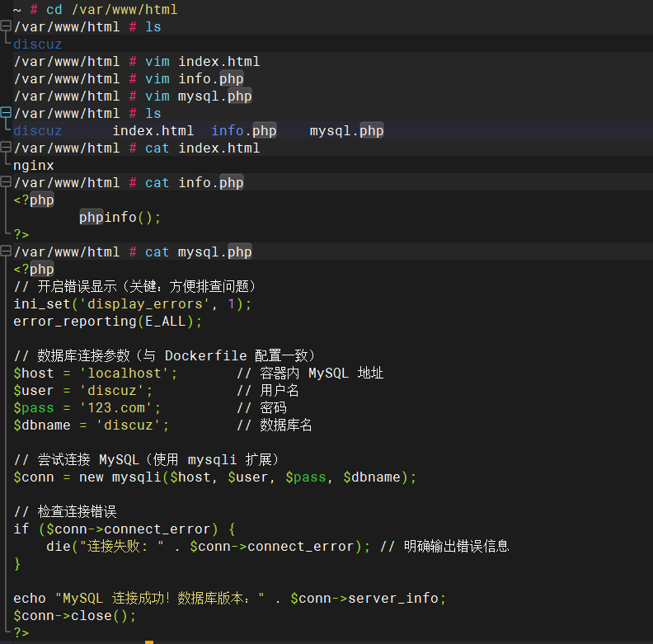Viewport: 653px width, 644px height.
Task: Select the 'vim index.html' command line
Action: tap(137, 61)
